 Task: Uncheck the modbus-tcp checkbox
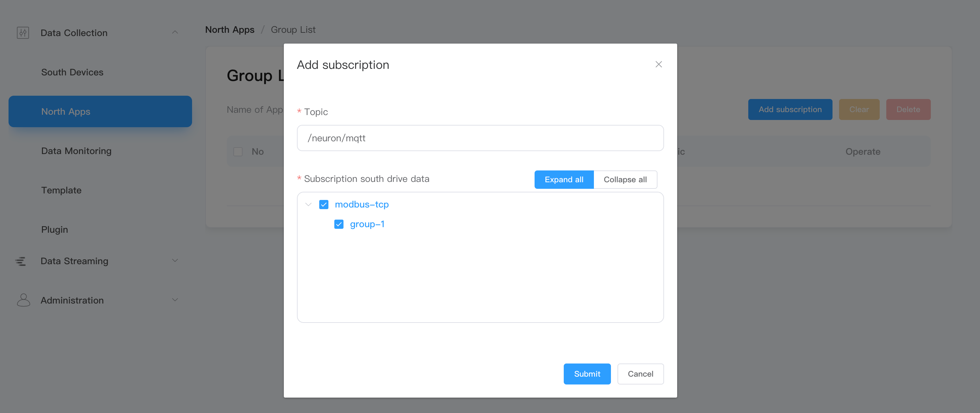click(323, 205)
